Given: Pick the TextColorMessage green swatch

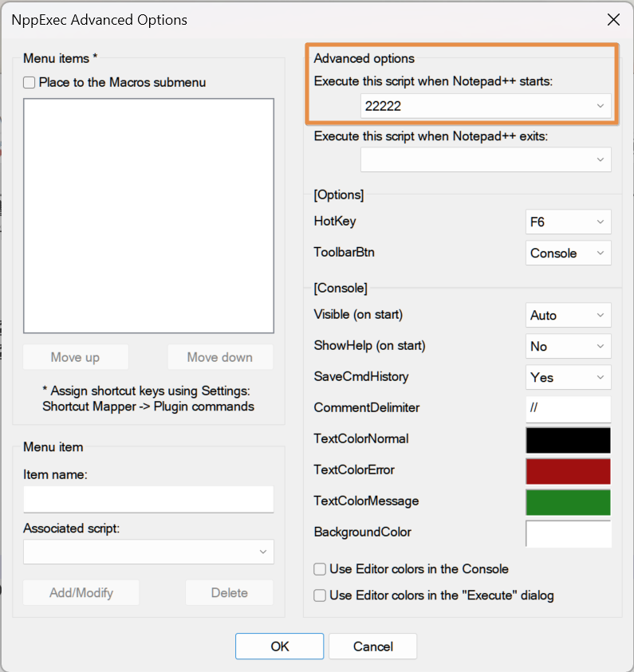Looking at the screenshot, I should click(569, 502).
